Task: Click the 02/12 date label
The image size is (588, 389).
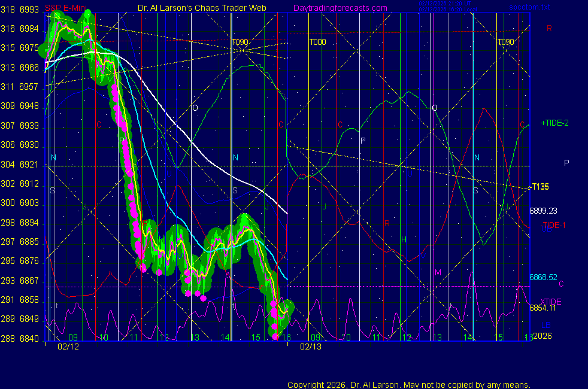Action: [x=68, y=347]
